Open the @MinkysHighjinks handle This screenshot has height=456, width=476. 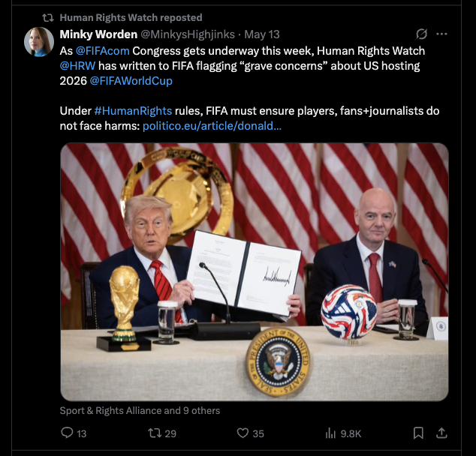(188, 34)
